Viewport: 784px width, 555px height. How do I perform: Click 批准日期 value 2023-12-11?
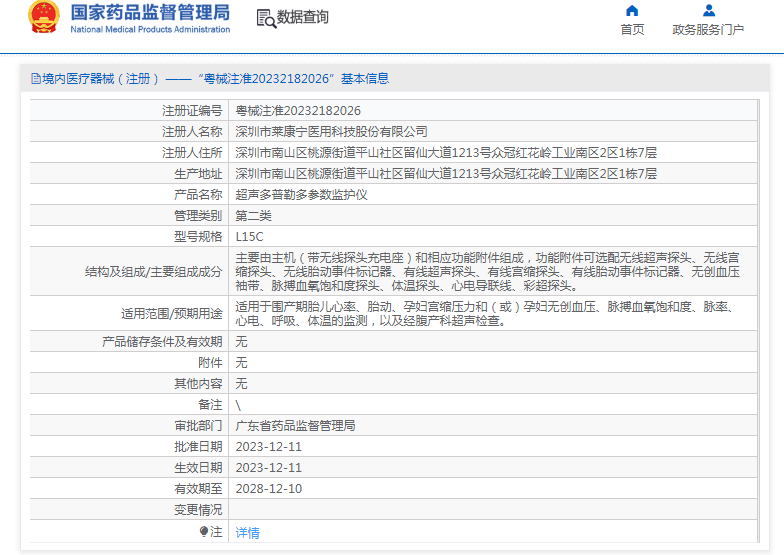pos(268,446)
